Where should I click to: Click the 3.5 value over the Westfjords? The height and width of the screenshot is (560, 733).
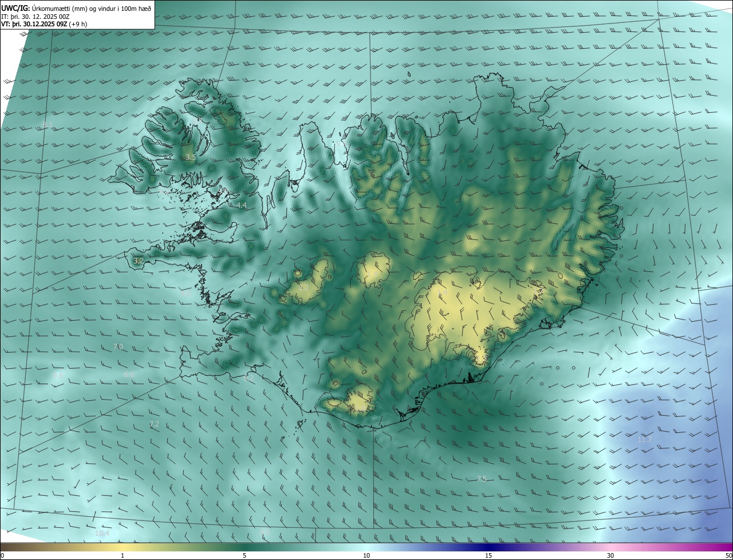(x=191, y=157)
